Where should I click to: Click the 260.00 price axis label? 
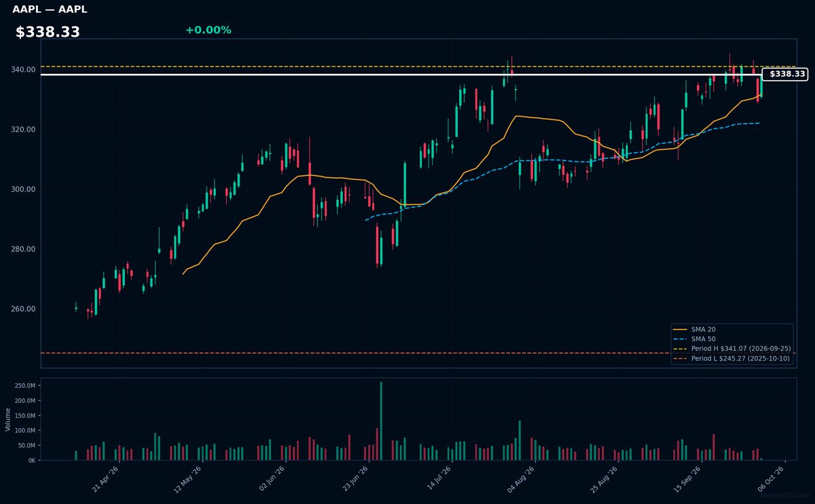pyautogui.click(x=23, y=309)
